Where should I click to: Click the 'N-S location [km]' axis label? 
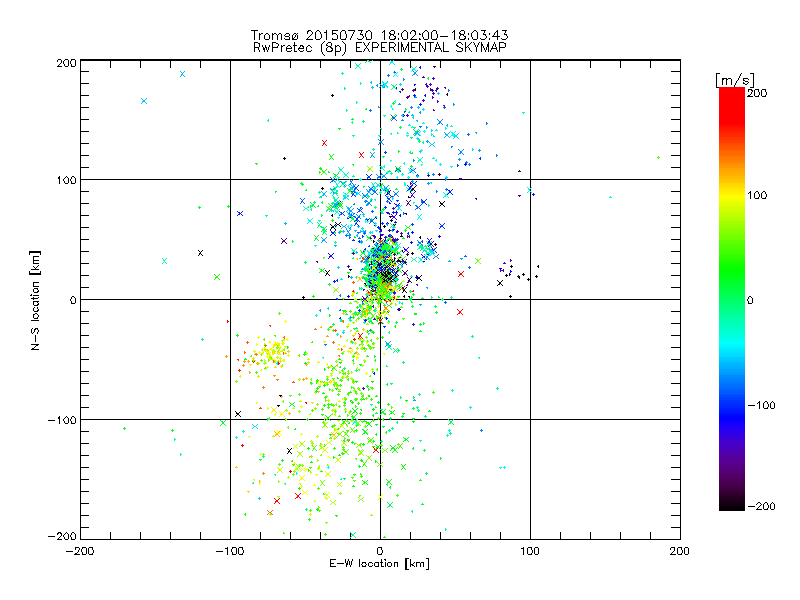[x=35, y=300]
